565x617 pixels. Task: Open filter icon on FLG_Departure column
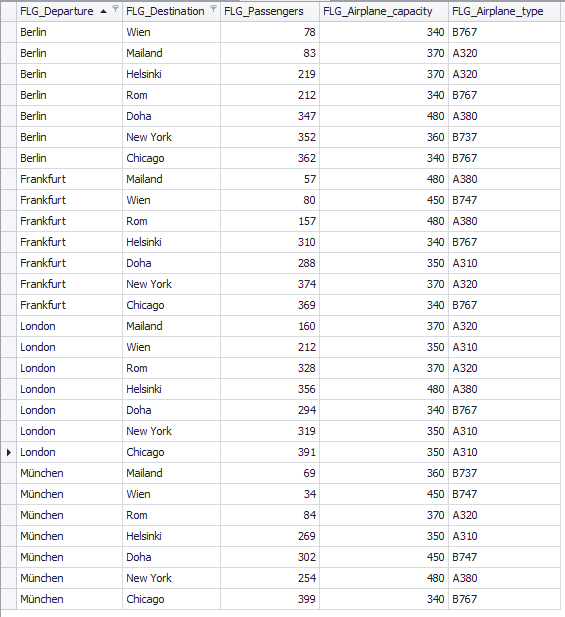pos(115,9)
